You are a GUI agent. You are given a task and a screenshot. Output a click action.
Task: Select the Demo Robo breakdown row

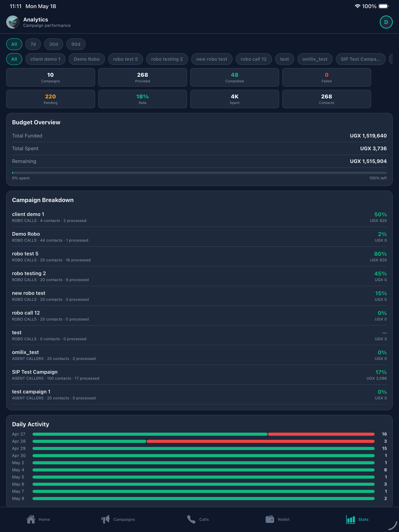pyautogui.click(x=199, y=237)
